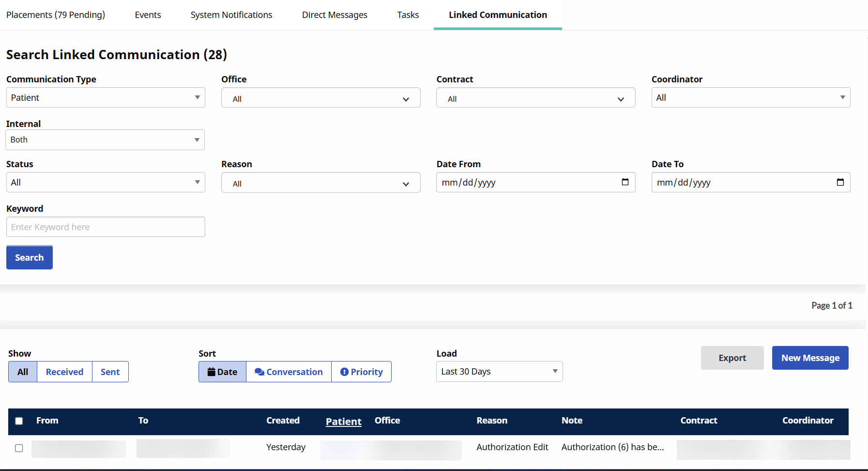868x471 pixels.
Task: Open the Load Last 30 Days dropdown
Action: 499,372
